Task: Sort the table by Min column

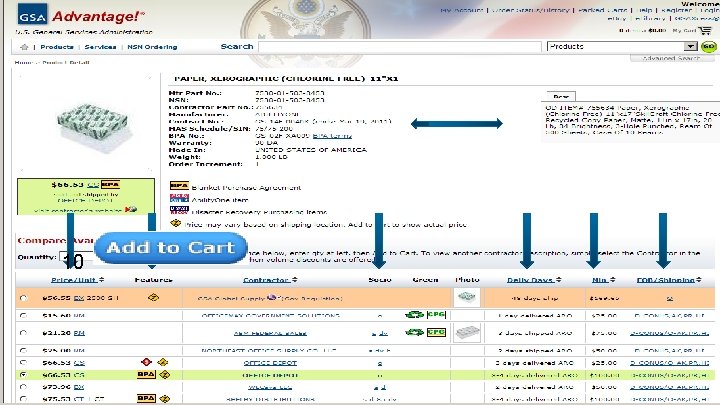Action: [x=603, y=280]
